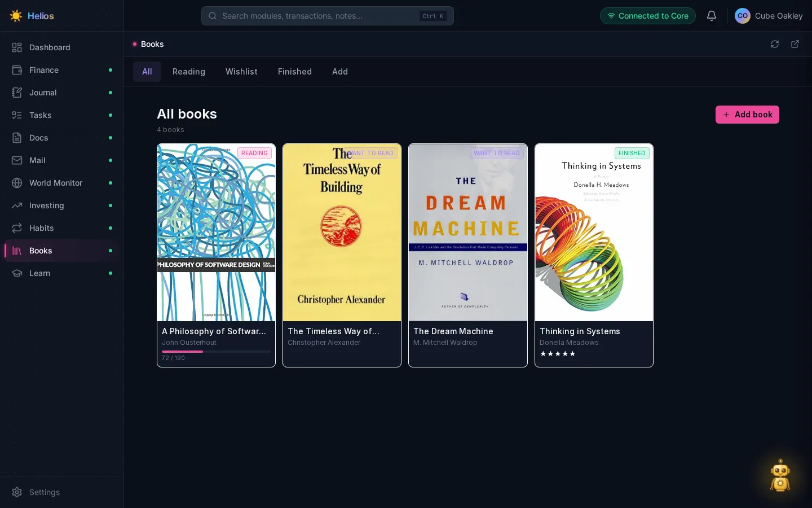812x508 pixels.
Task: Open the Tasks module in sidebar
Action: click(62, 115)
